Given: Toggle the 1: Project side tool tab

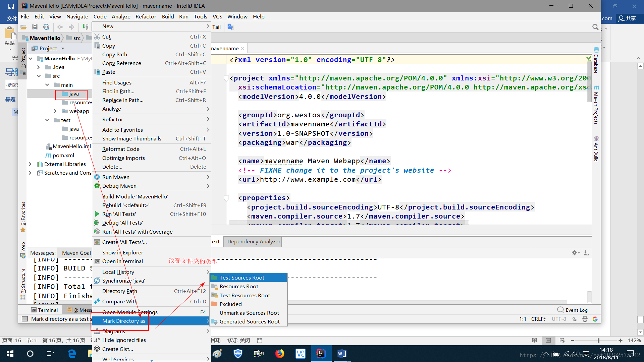Looking at the screenshot, I should tap(23, 61).
